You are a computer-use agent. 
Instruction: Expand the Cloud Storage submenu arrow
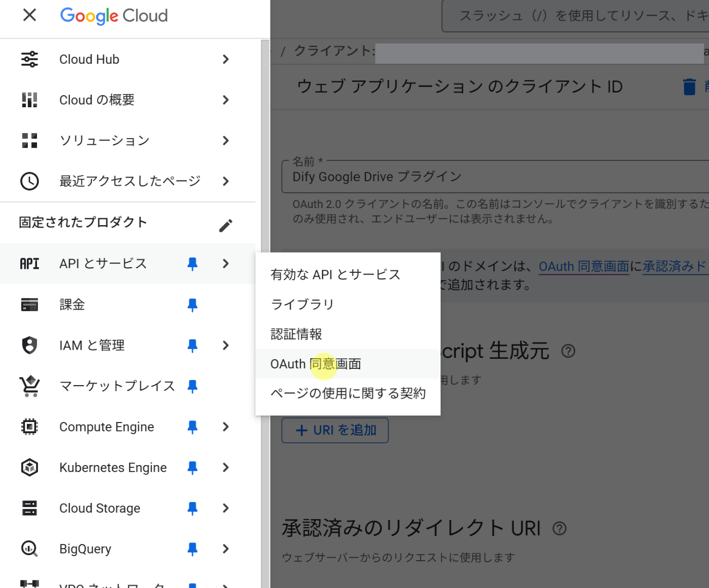point(226,508)
